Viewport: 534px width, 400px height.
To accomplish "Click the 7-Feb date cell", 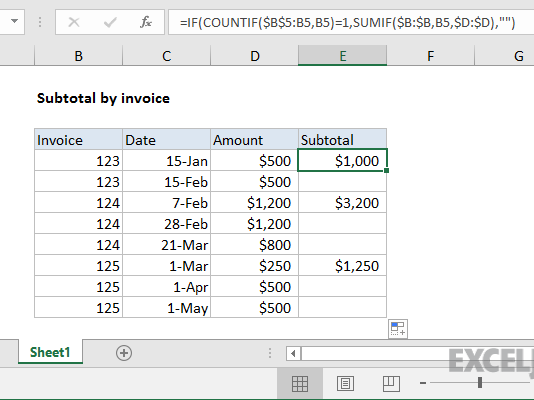I will 167,202.
